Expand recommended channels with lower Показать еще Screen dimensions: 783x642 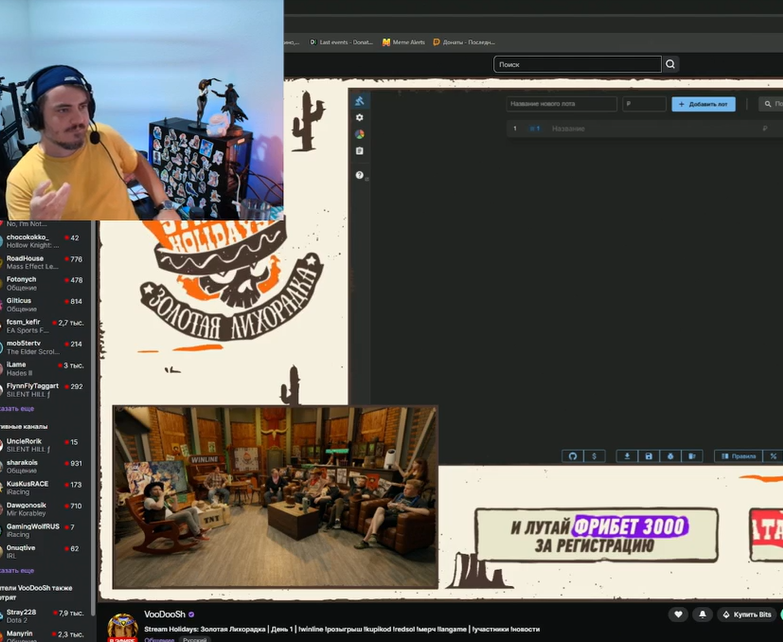click(x=17, y=570)
